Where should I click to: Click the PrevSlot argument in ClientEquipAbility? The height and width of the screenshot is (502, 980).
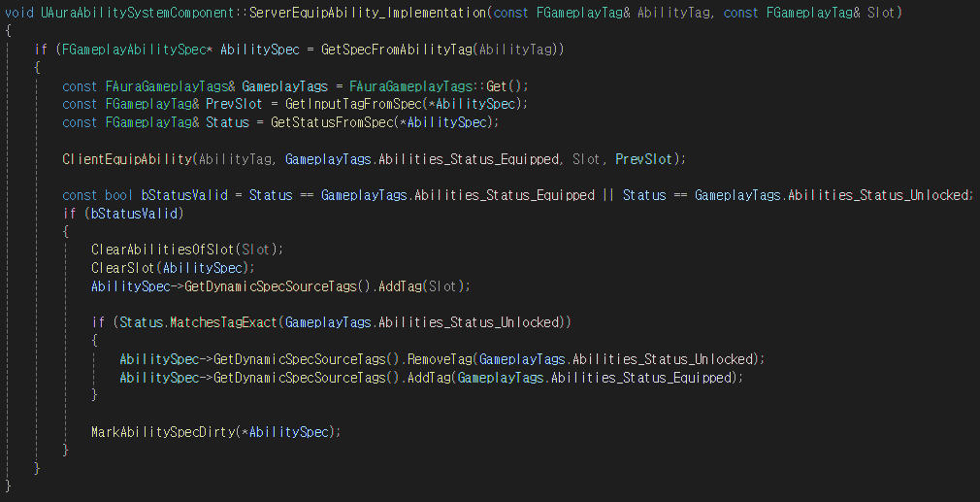click(x=643, y=159)
